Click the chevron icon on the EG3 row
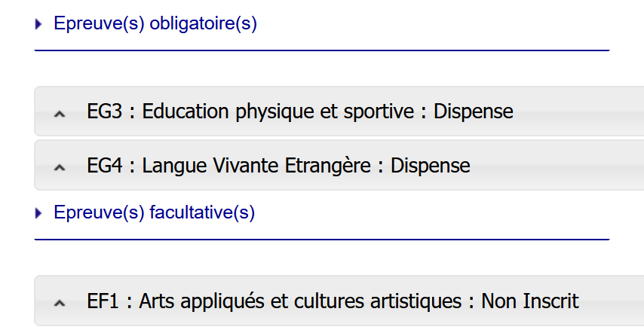Viewport: 644px width, 333px height. [60, 113]
